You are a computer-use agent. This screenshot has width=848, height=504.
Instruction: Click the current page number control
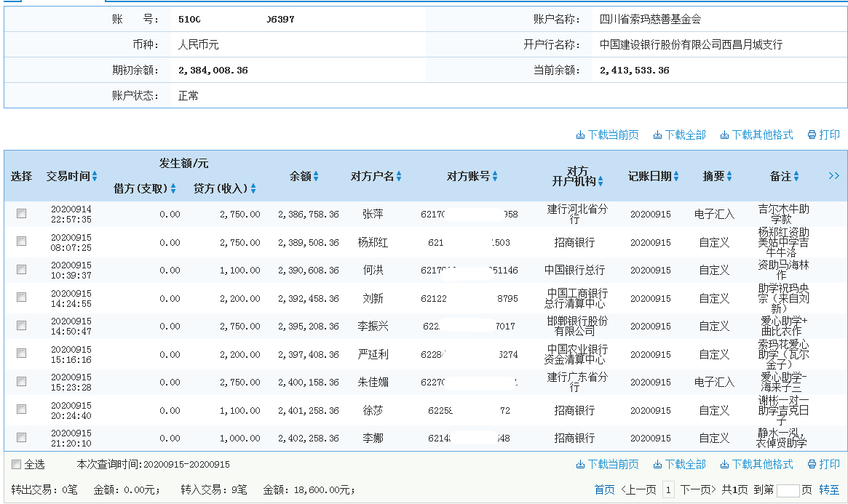tap(668, 489)
